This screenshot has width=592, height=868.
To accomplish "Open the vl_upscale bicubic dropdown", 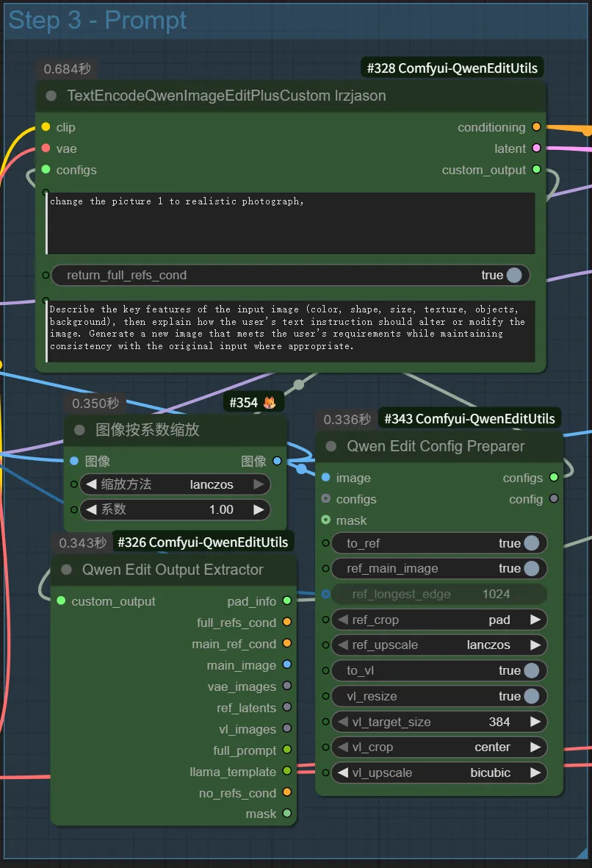I will (438, 772).
